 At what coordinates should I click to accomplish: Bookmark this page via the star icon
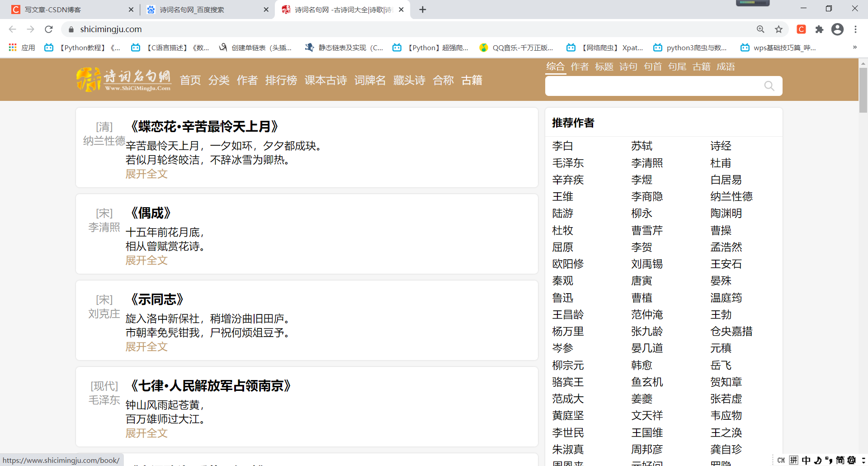point(778,29)
